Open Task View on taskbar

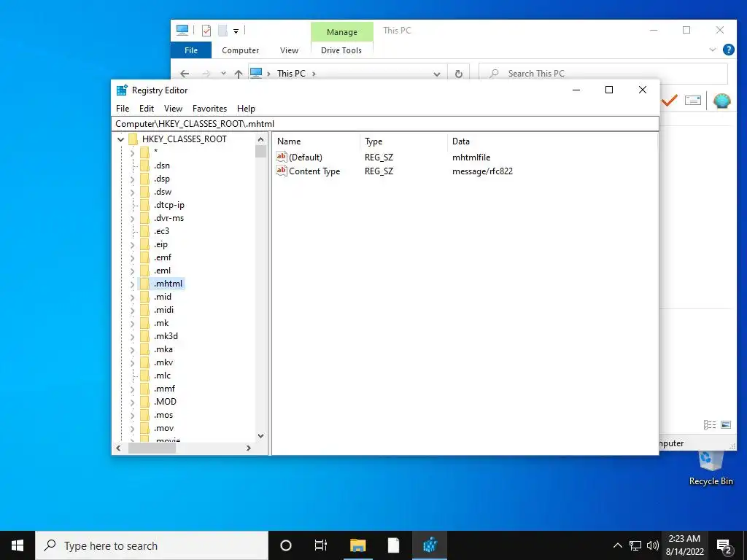pyautogui.click(x=321, y=545)
